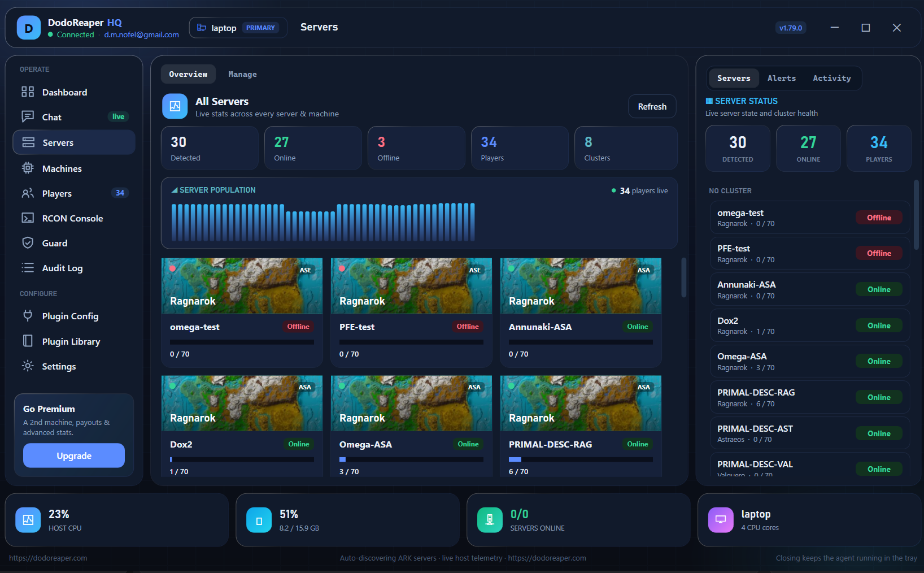Screen dimensions: 924x573
Task: Open the Alerts tab
Action: [x=782, y=78]
